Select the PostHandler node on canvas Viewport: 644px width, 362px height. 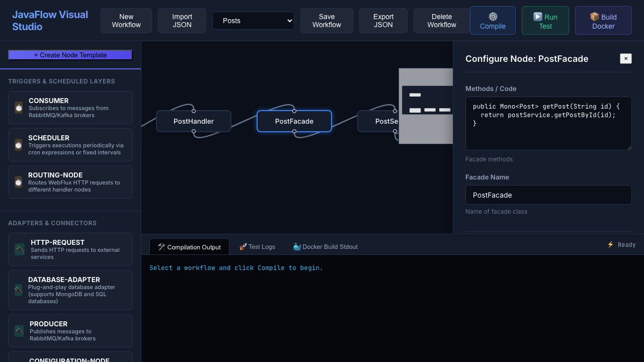[194, 121]
